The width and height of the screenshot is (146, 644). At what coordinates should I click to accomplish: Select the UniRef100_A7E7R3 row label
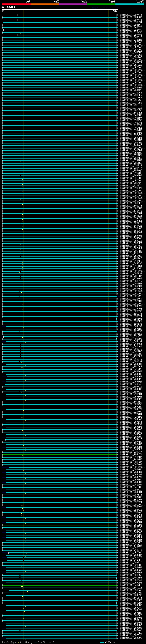click(131, 369)
